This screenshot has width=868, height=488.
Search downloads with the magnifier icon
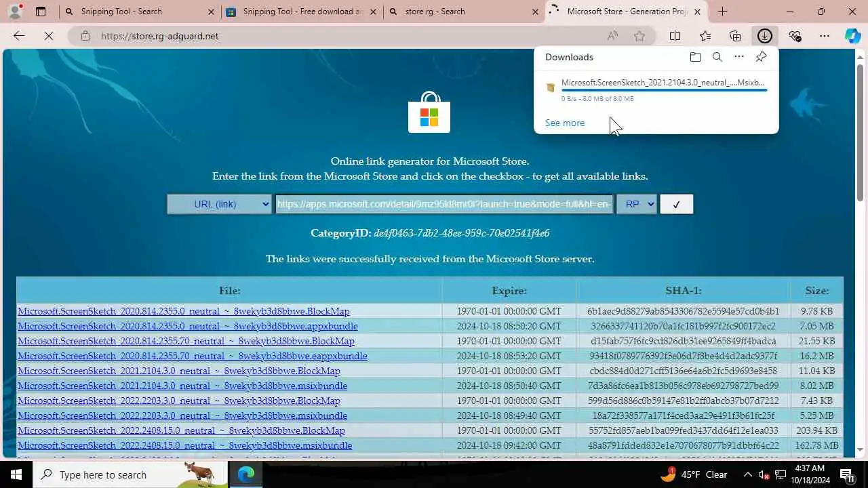tap(717, 57)
